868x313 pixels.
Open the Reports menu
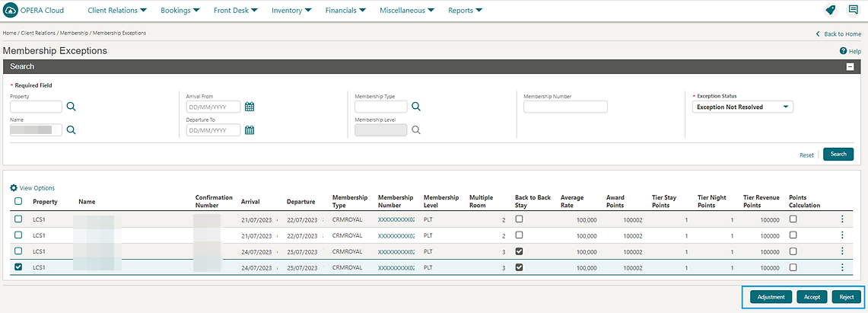[466, 11]
